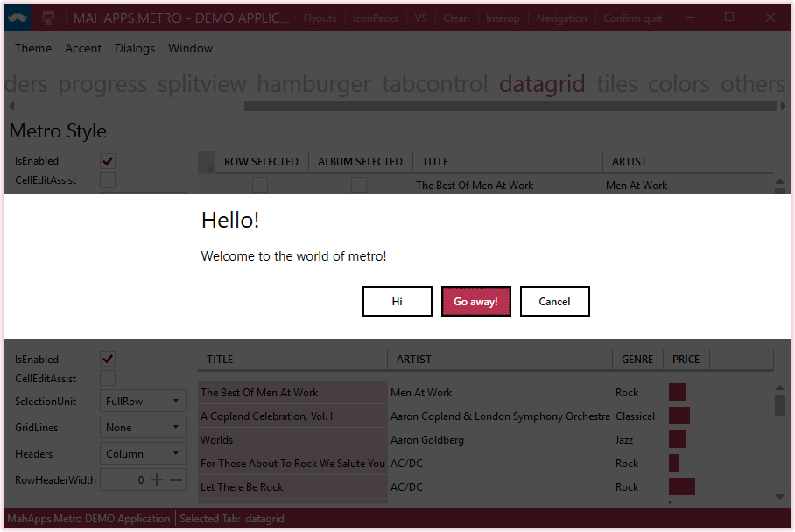Sort by ALBUM SELECTED column header
Viewport: 795px width, 532px height.
pyautogui.click(x=361, y=162)
